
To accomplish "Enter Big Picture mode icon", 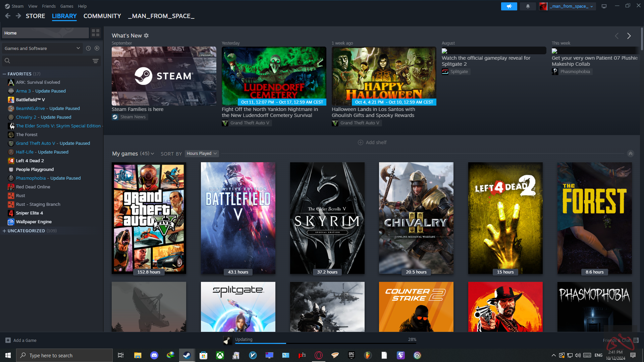I will pos(604,6).
